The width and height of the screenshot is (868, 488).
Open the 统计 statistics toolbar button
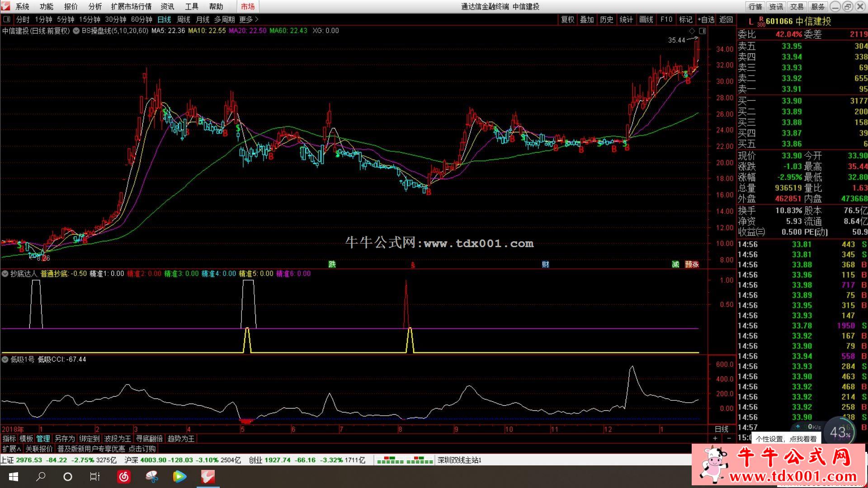click(626, 19)
